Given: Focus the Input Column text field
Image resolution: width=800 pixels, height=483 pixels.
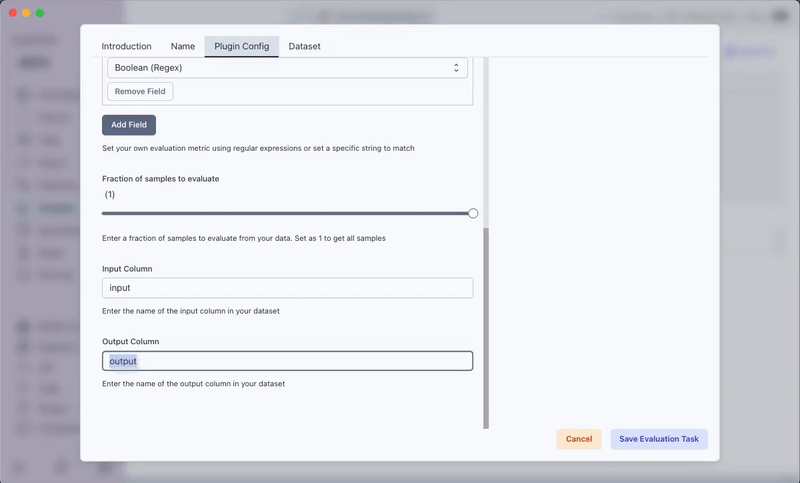Looking at the screenshot, I should click(287, 288).
